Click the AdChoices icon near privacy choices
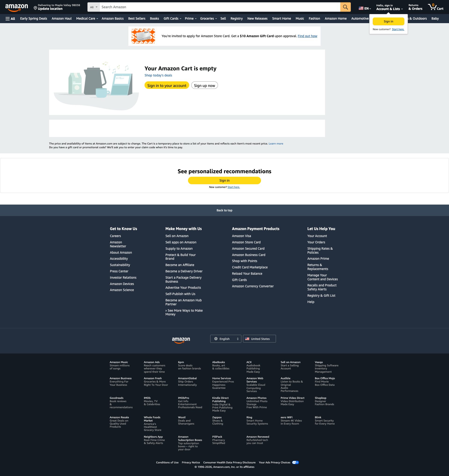The height and width of the screenshot is (476, 449). click(295, 462)
